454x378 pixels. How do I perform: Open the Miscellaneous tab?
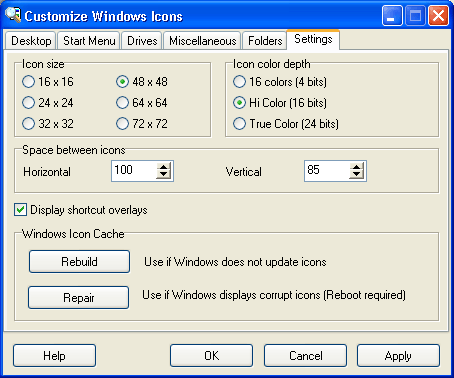pos(202,41)
